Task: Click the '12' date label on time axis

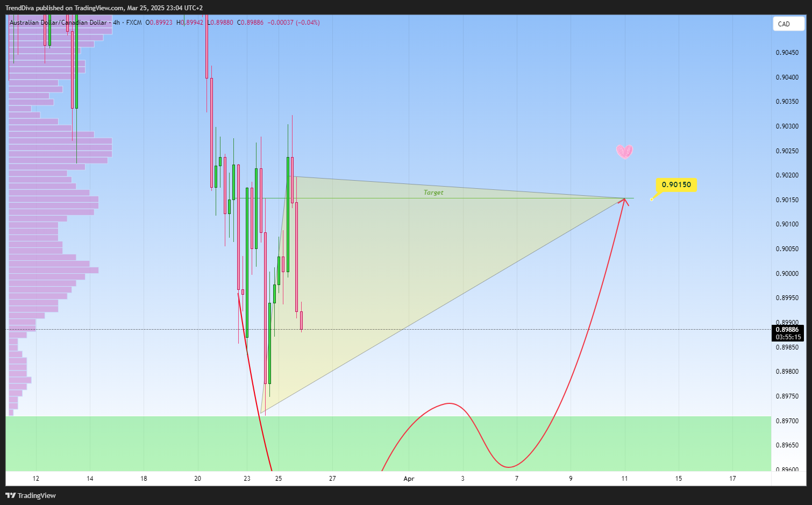Action: pos(36,479)
